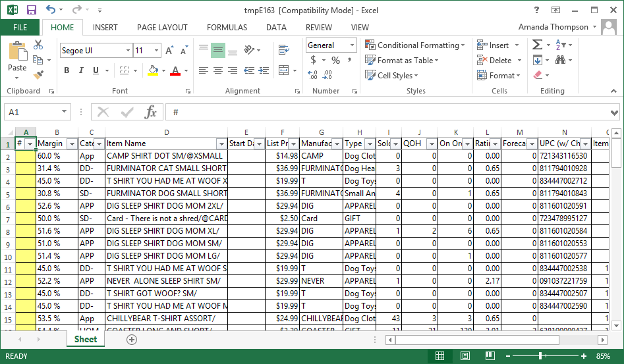The height and width of the screenshot is (364, 624).
Task: Click the zoom slider handle
Action: coord(540,356)
